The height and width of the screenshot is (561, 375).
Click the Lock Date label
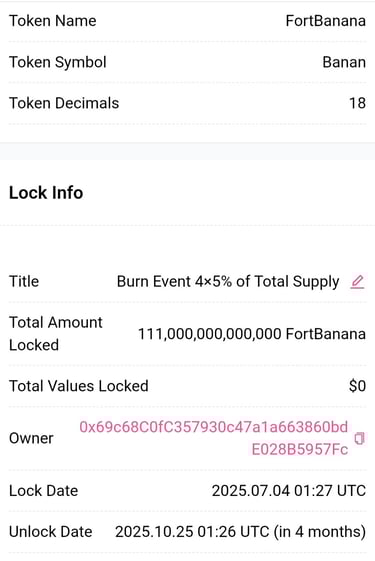pyautogui.click(x=43, y=491)
